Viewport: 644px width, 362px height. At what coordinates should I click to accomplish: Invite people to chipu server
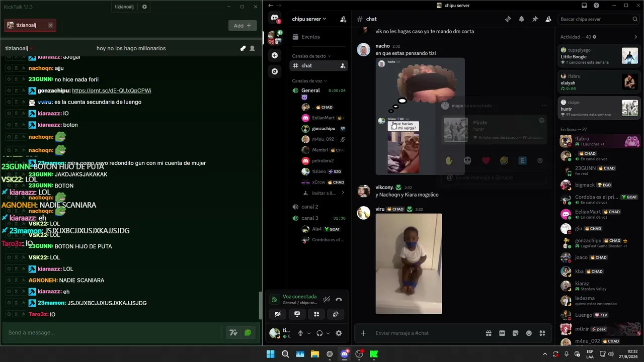pyautogui.click(x=343, y=19)
